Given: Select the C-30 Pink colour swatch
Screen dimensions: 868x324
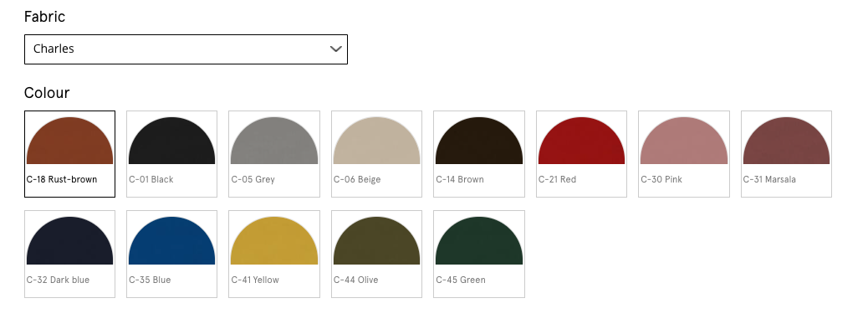Looking at the screenshot, I should 684,154.
